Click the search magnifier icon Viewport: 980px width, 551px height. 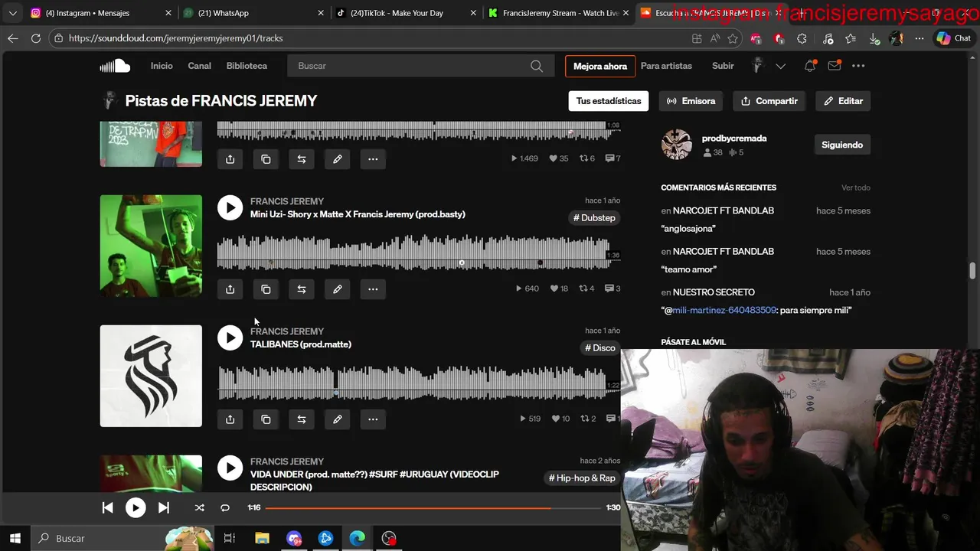(537, 66)
